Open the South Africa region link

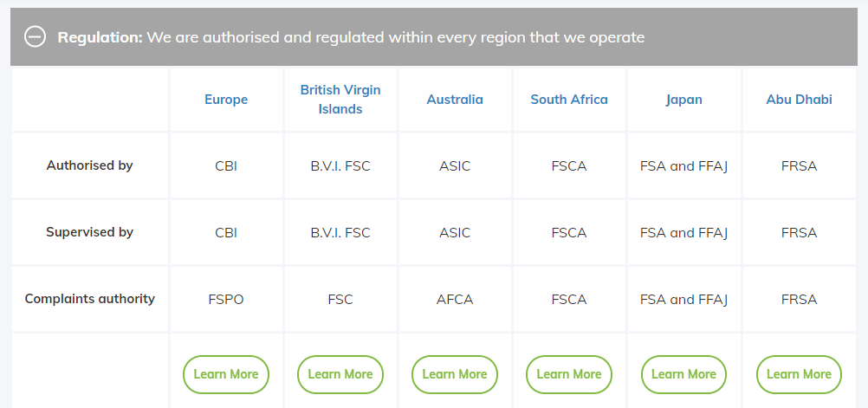coord(569,100)
